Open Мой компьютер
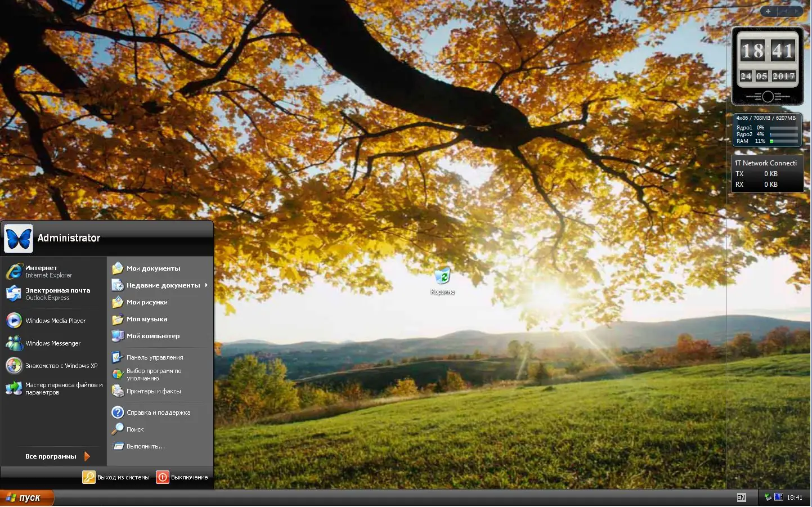 [x=153, y=336]
